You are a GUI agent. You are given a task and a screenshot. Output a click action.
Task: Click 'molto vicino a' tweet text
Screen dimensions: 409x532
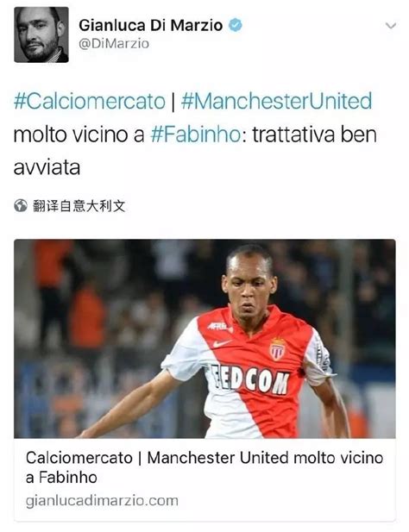point(79,135)
